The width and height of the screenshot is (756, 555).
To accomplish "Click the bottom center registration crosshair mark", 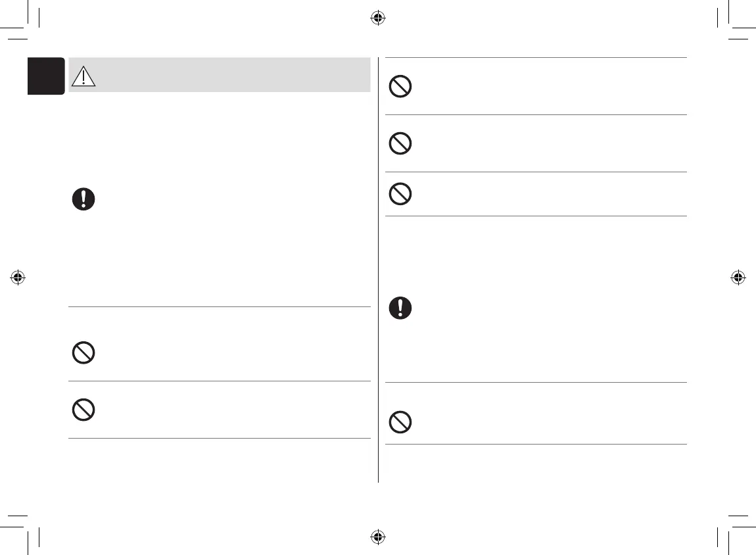I will (377, 536).
